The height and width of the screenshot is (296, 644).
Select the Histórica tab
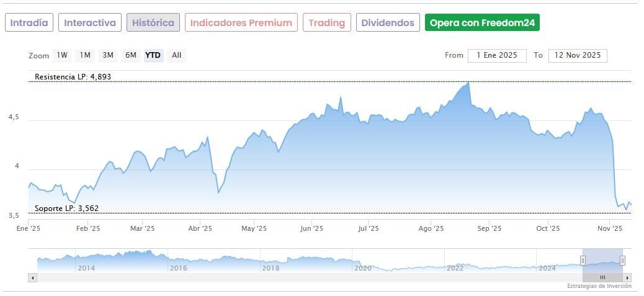pyautogui.click(x=153, y=23)
